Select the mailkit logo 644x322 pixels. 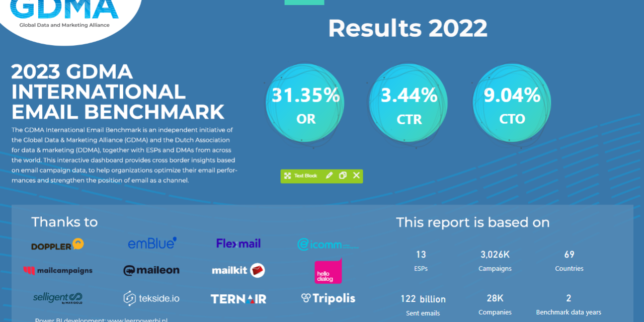pyautogui.click(x=238, y=271)
